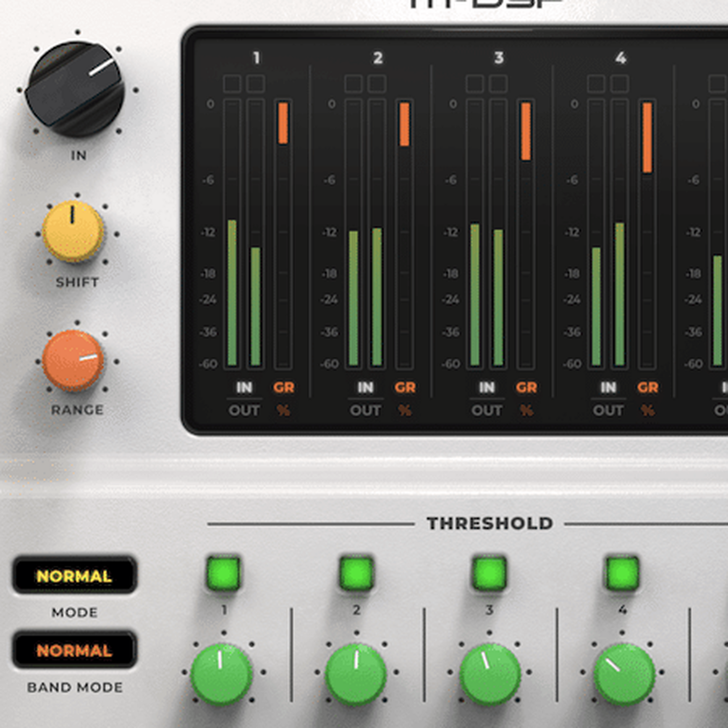Open the MODE selector showing NORMAL
The image size is (728, 728).
click(74, 576)
